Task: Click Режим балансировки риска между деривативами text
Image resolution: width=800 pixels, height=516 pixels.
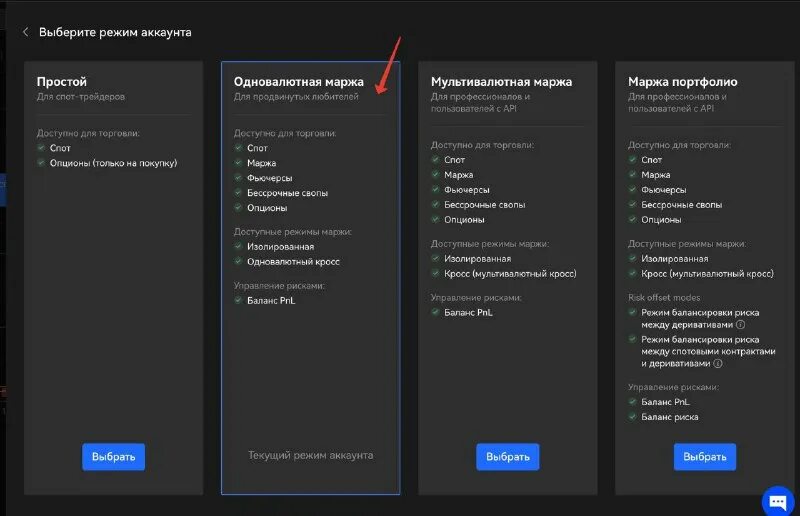Action: click(x=700, y=318)
